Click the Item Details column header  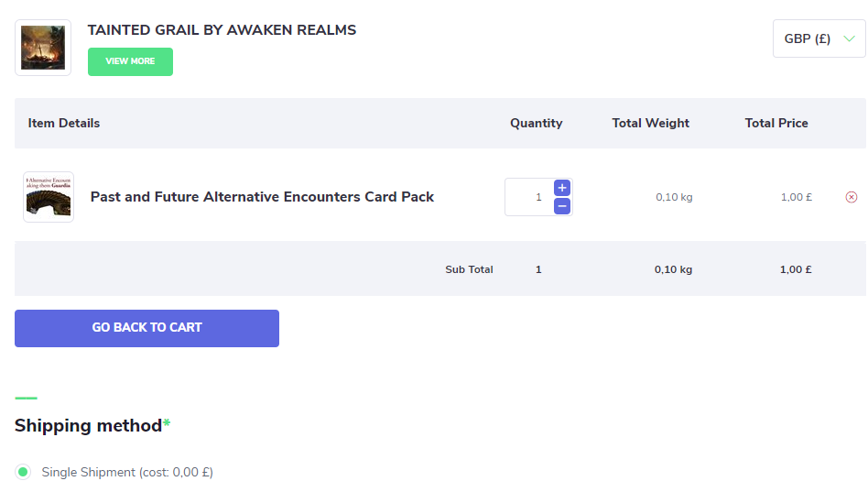tap(64, 123)
